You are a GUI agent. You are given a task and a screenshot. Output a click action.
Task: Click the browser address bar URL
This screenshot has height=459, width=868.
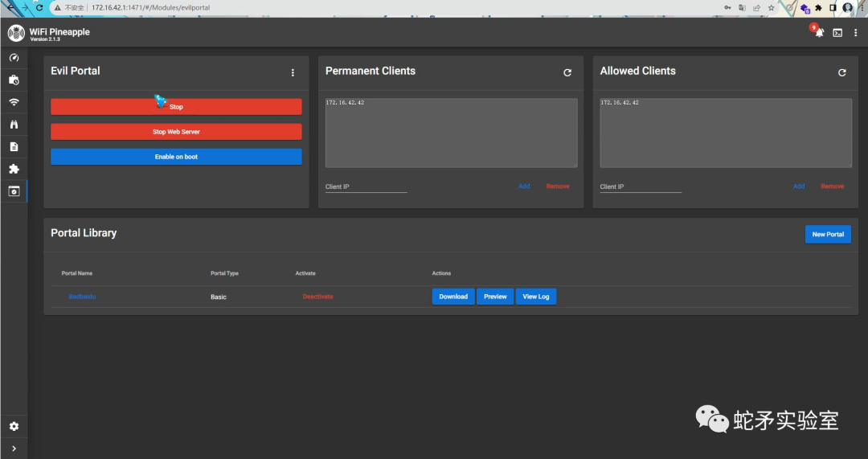[x=150, y=8]
